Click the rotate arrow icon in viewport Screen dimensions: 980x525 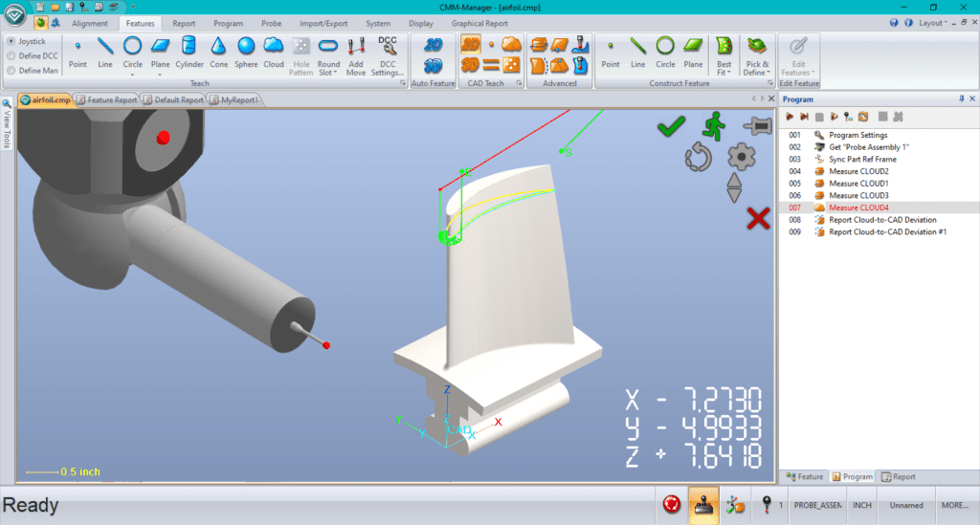pos(698,157)
